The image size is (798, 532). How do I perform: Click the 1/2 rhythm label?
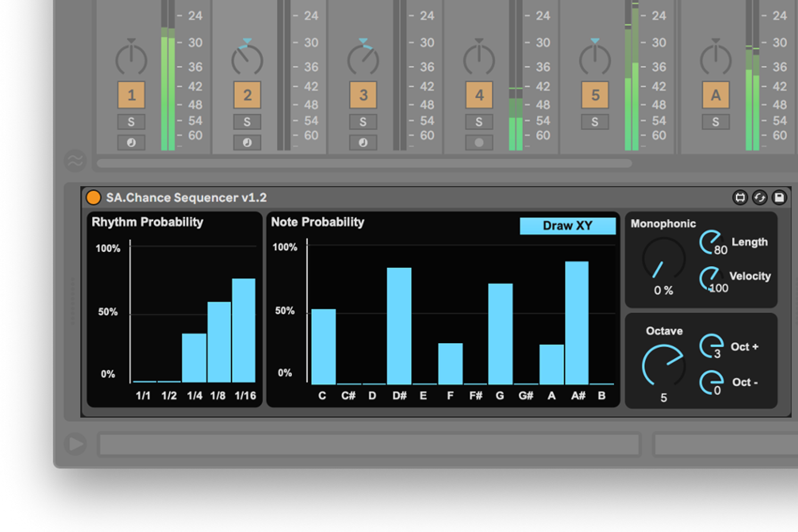coord(169,396)
